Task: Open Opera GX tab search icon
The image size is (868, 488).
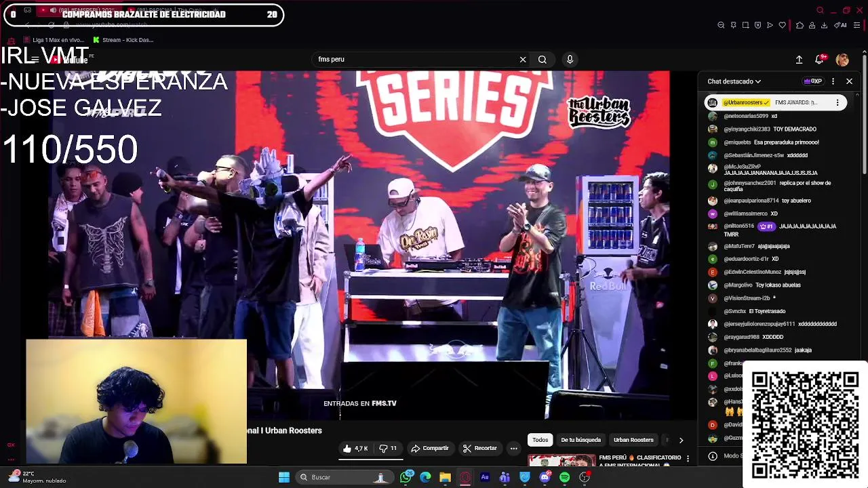Action: (x=820, y=10)
